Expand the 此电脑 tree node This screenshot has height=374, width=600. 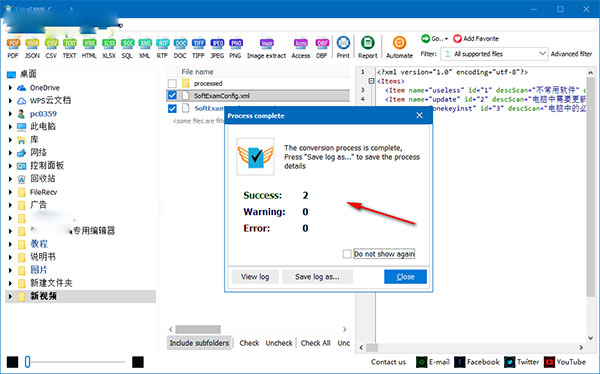[10, 127]
